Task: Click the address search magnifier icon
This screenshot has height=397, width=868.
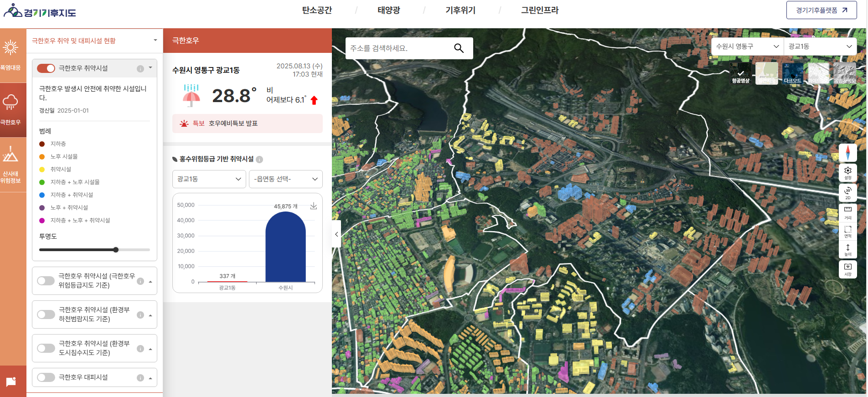Action: [x=459, y=48]
